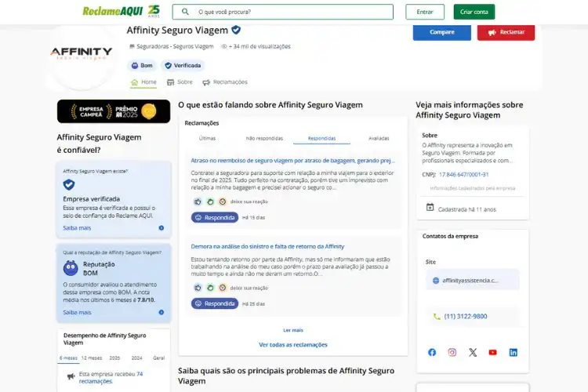Image resolution: width=588 pixels, height=392 pixels.
Task: Select the Geral performance tab
Action: pyautogui.click(x=159, y=358)
